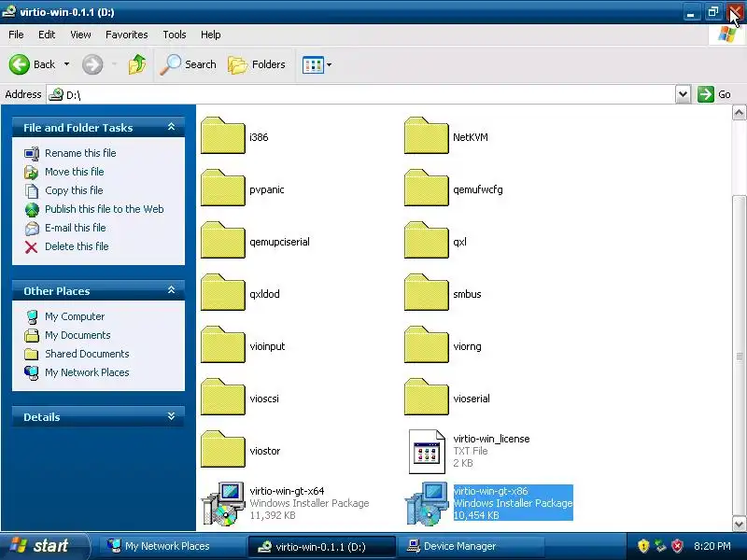Open My Computer from Other Places
Viewport: 747px width, 560px height.
pos(75,316)
